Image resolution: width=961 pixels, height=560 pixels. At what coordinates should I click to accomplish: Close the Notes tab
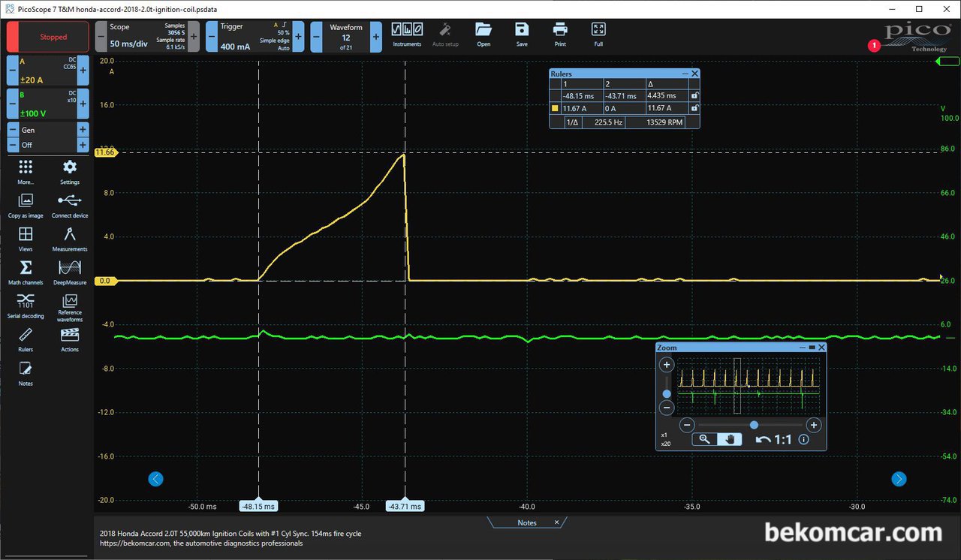(x=557, y=522)
